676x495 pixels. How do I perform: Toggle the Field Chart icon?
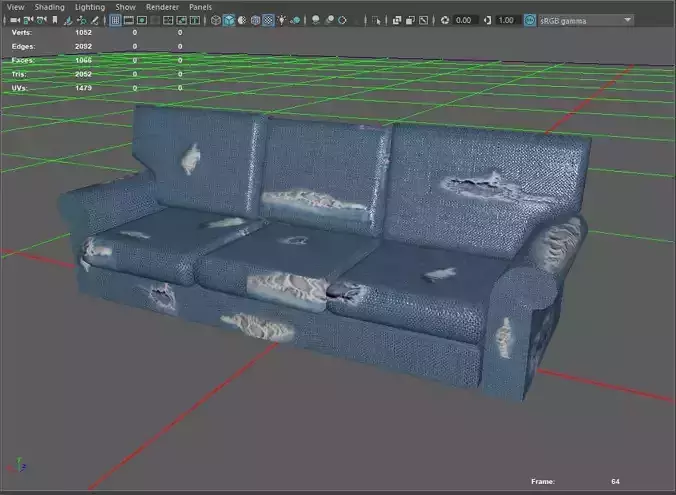click(168, 20)
